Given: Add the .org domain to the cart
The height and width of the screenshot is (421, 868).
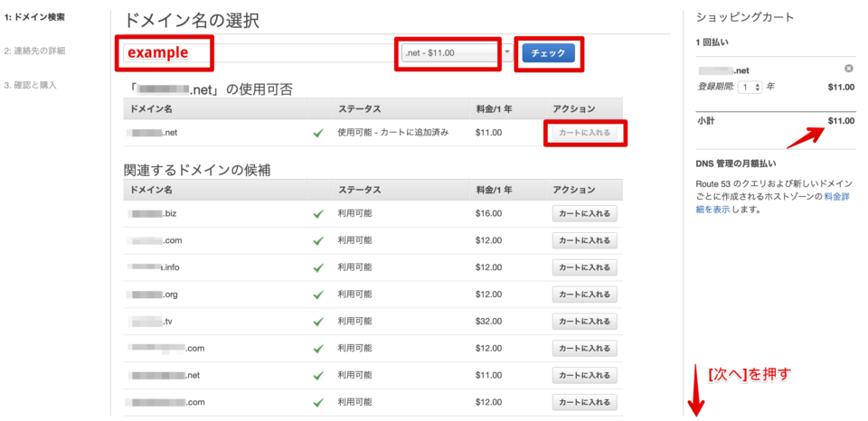Looking at the screenshot, I should coord(585,295).
